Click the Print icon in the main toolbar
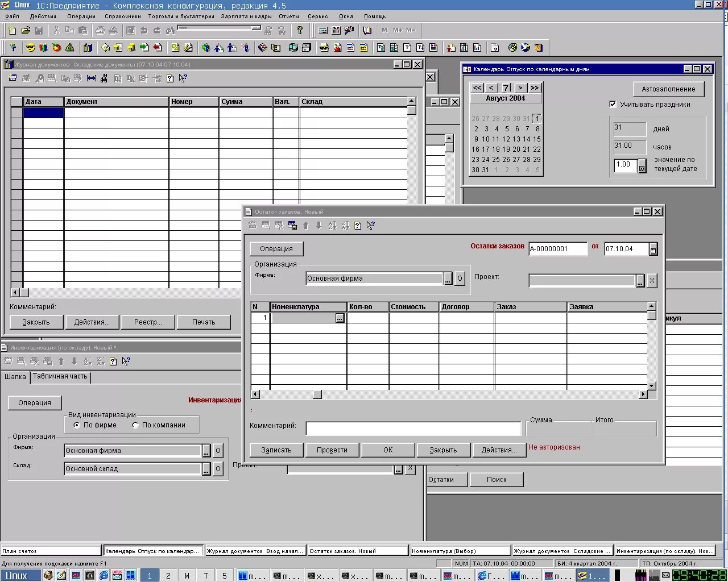 point(100,30)
